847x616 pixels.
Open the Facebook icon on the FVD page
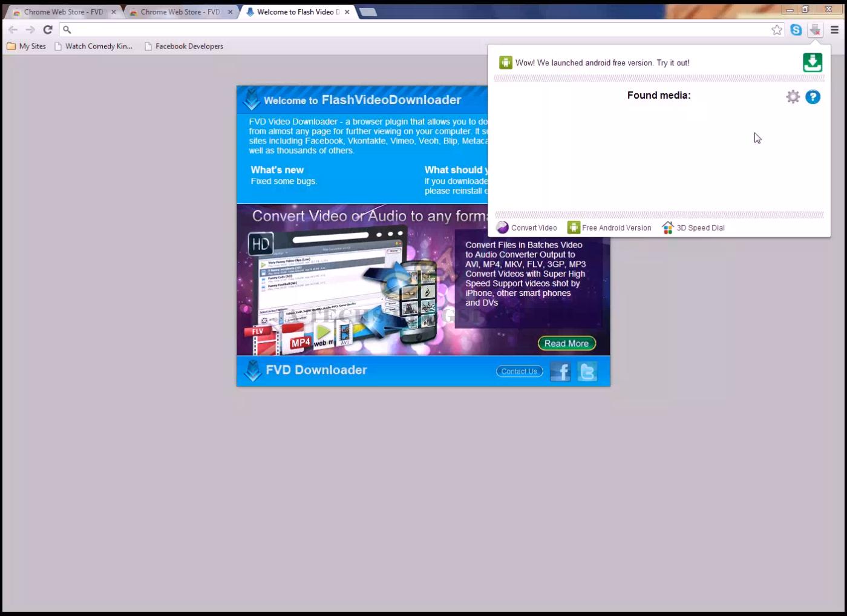pyautogui.click(x=560, y=372)
